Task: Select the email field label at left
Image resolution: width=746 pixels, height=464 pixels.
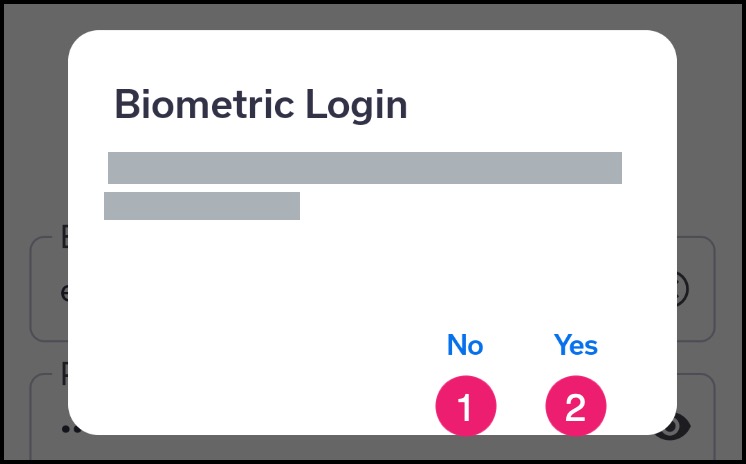Action: [x=65, y=237]
